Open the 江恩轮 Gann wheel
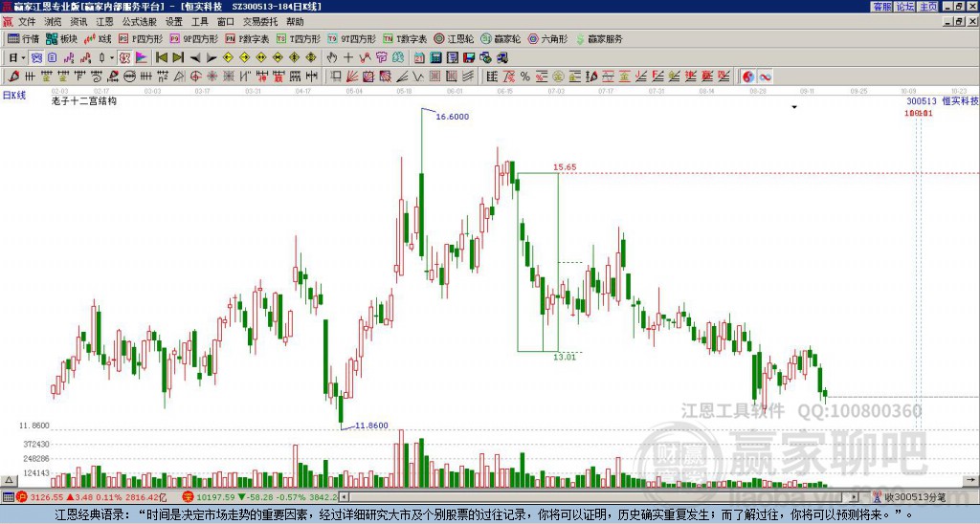 coord(454,38)
